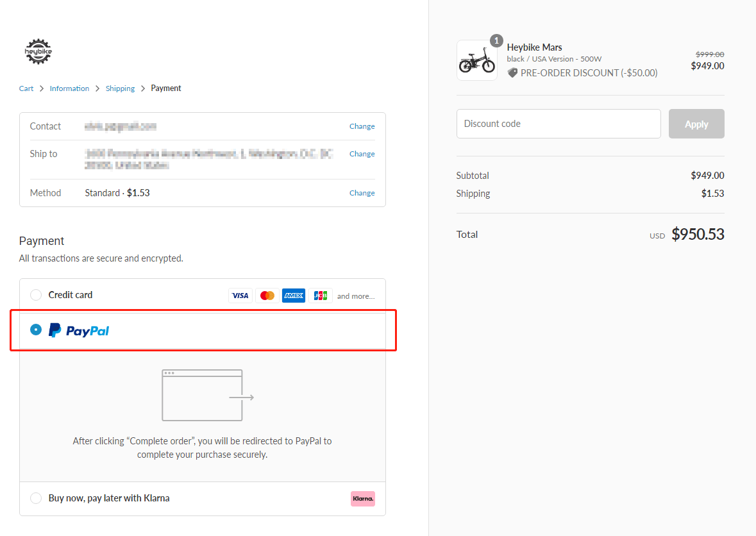
Task: Click the Mastercard icon
Action: (x=267, y=296)
